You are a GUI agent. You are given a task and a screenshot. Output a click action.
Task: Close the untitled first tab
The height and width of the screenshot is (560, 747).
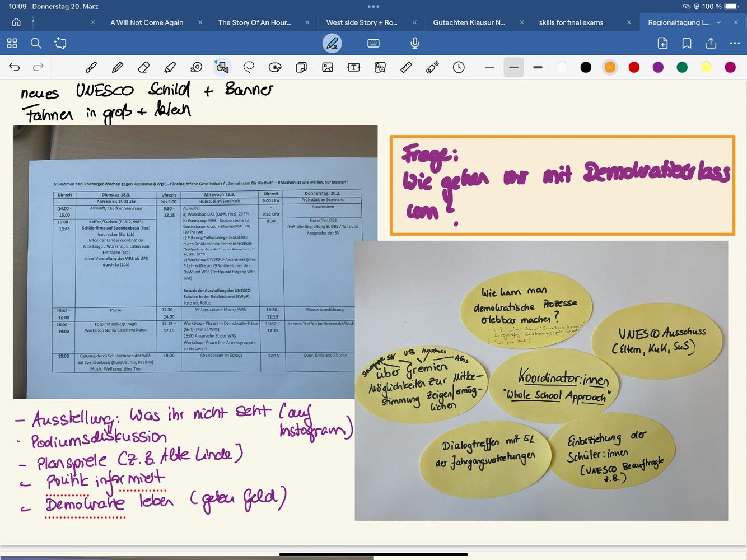[93, 22]
